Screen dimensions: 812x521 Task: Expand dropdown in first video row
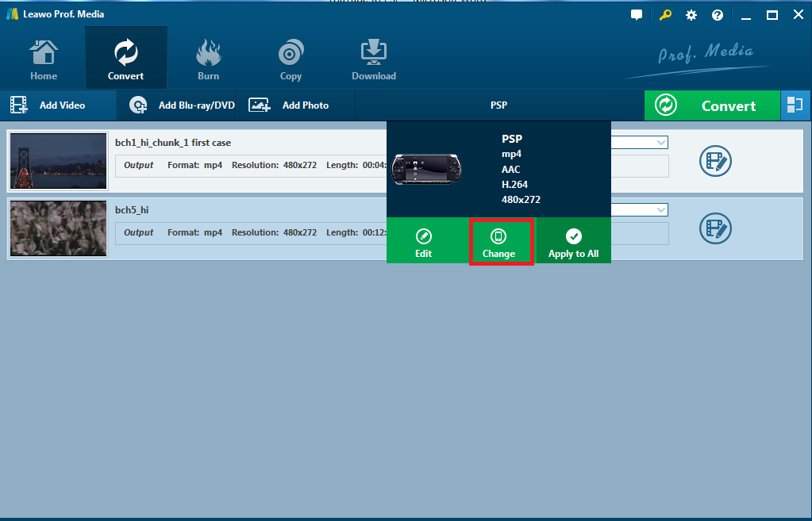pyautogui.click(x=660, y=143)
